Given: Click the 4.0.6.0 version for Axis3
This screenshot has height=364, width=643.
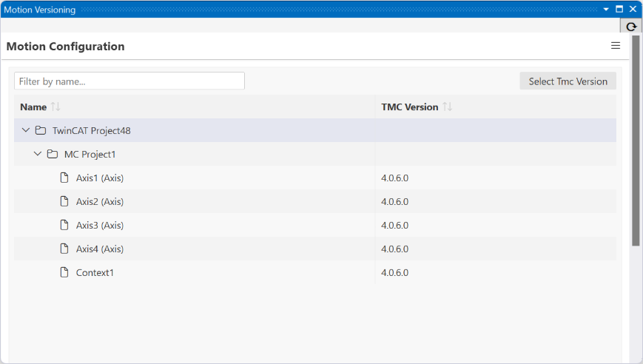Looking at the screenshot, I should [394, 226].
